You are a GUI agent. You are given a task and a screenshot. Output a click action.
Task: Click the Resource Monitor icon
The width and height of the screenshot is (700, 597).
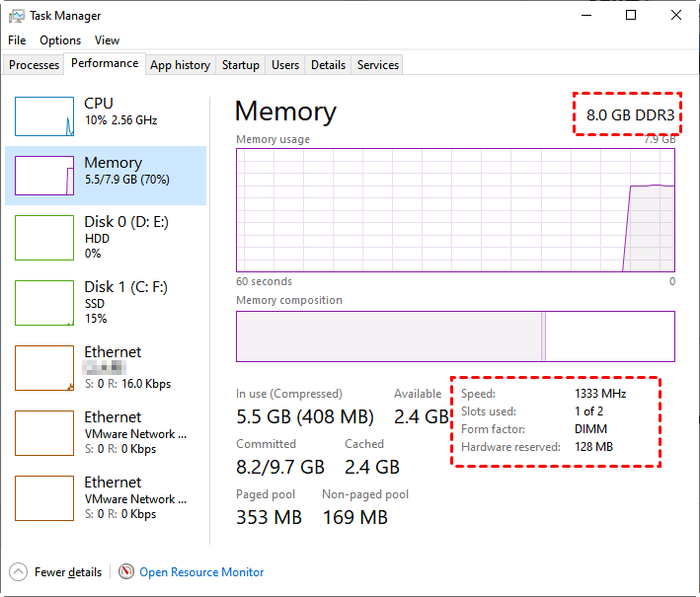coord(126,571)
